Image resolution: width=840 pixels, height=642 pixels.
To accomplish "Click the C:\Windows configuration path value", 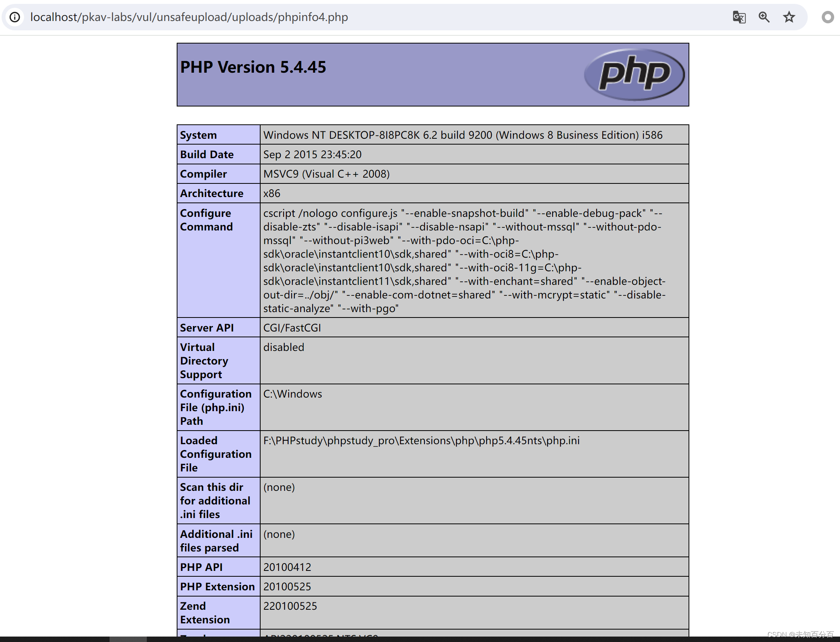I will pyautogui.click(x=292, y=394).
